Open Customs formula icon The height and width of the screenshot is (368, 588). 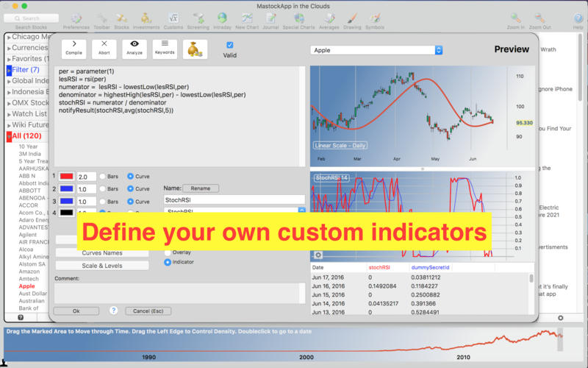pyautogui.click(x=173, y=18)
